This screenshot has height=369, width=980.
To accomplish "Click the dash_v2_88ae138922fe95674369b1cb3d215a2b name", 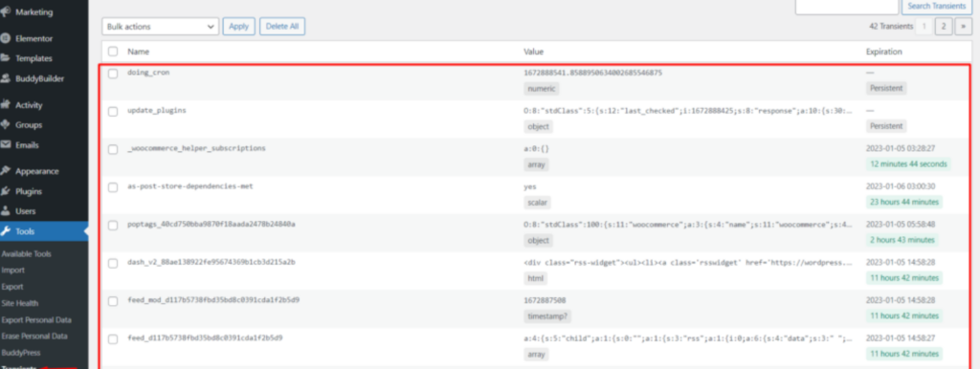I will [212, 262].
